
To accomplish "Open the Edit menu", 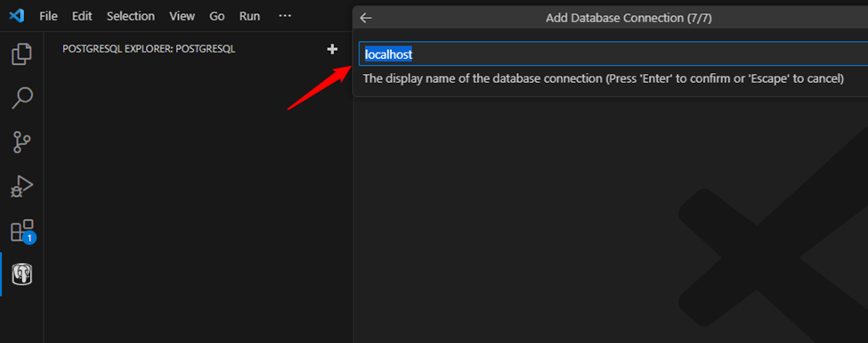I will pyautogui.click(x=82, y=16).
